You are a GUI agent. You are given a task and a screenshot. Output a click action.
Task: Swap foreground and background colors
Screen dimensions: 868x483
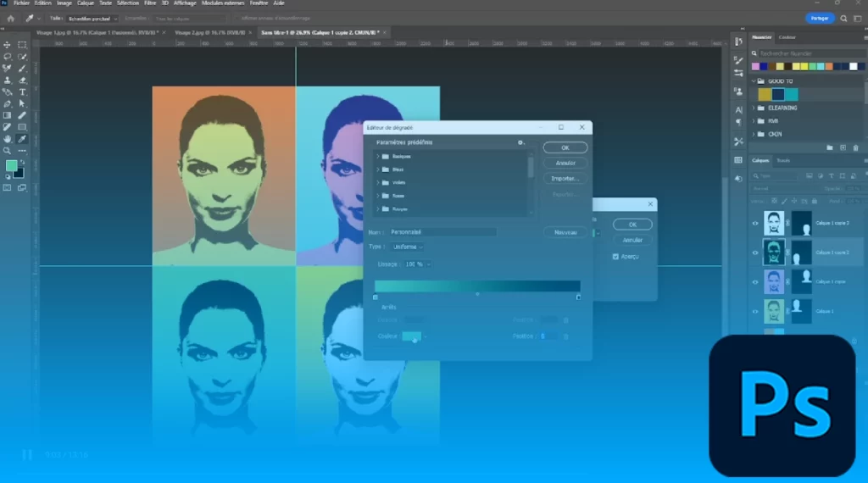pos(22,162)
